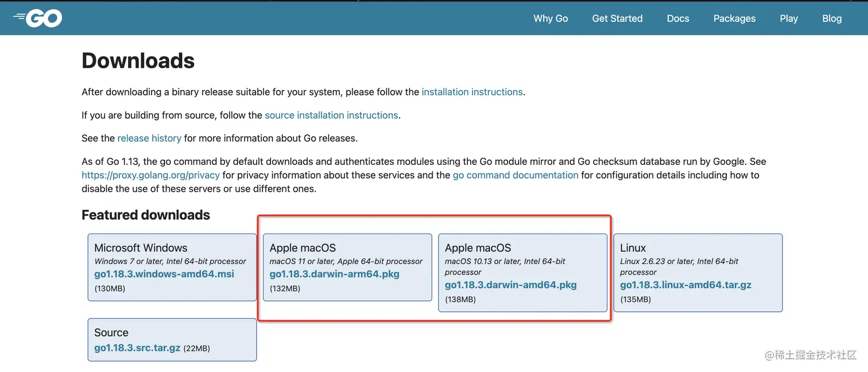Follow the source installation instructions link
The image size is (868, 372).
click(x=331, y=115)
